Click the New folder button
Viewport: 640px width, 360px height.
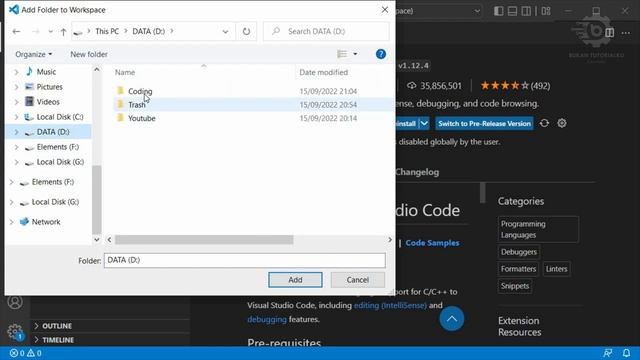coord(89,54)
